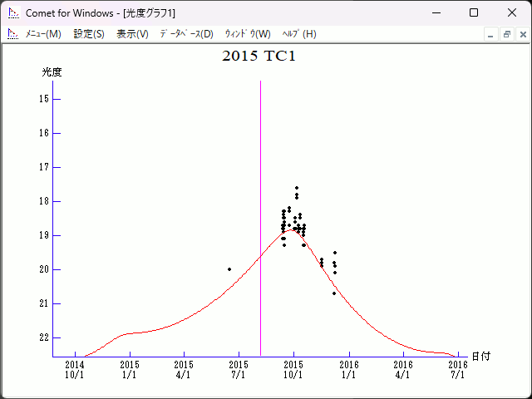
Task: Minimize the Comet for Windows main window
Action: click(x=435, y=12)
